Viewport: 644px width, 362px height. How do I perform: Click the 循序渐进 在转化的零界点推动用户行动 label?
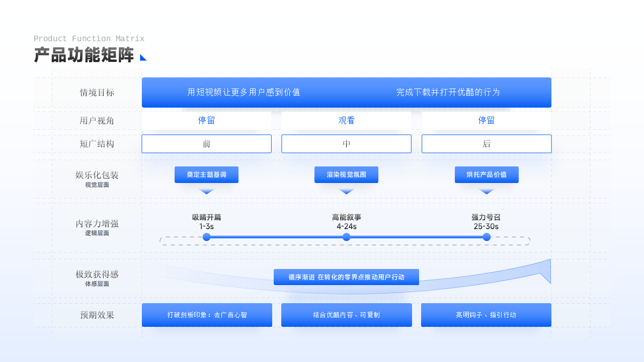tap(346, 277)
